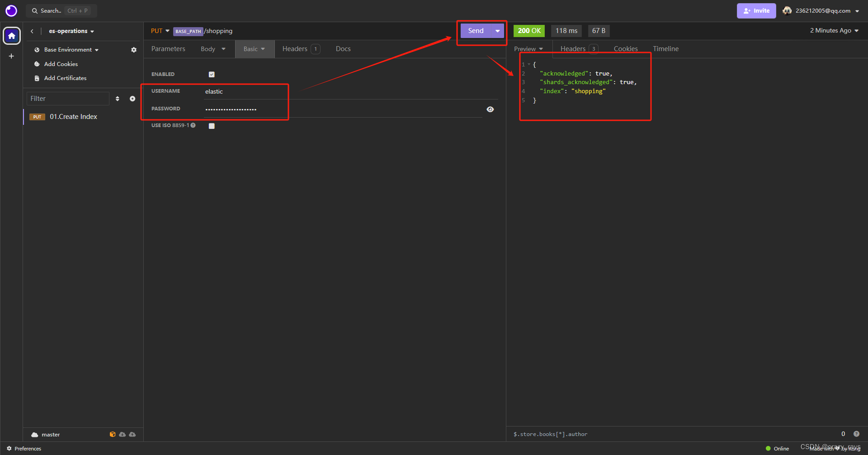Click the Invite button
This screenshot has width=868, height=455.
click(x=756, y=11)
